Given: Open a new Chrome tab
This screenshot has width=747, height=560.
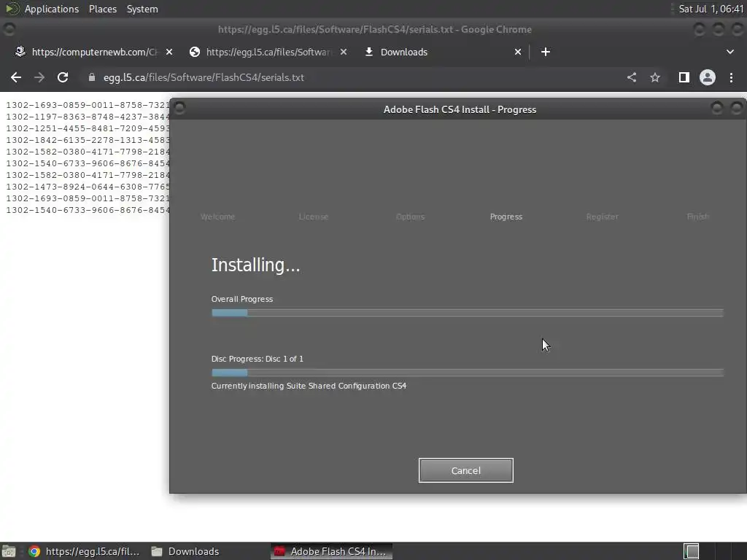Looking at the screenshot, I should (x=546, y=52).
